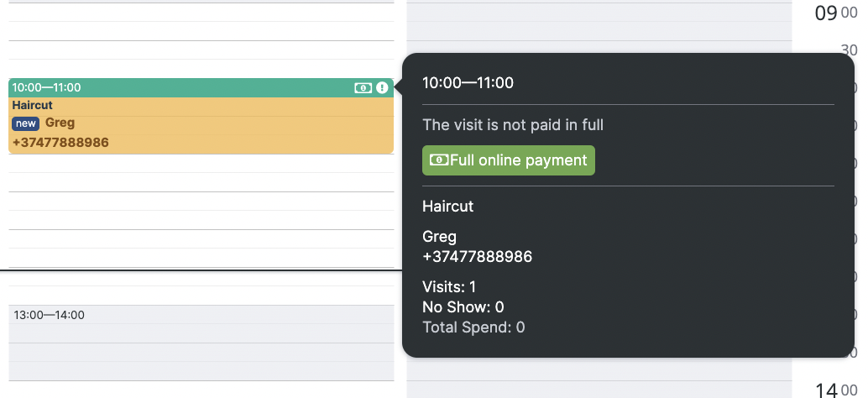Viewport: 868px width, 398px height.
Task: Click the banknote icon inside the payment button
Action: 440,160
